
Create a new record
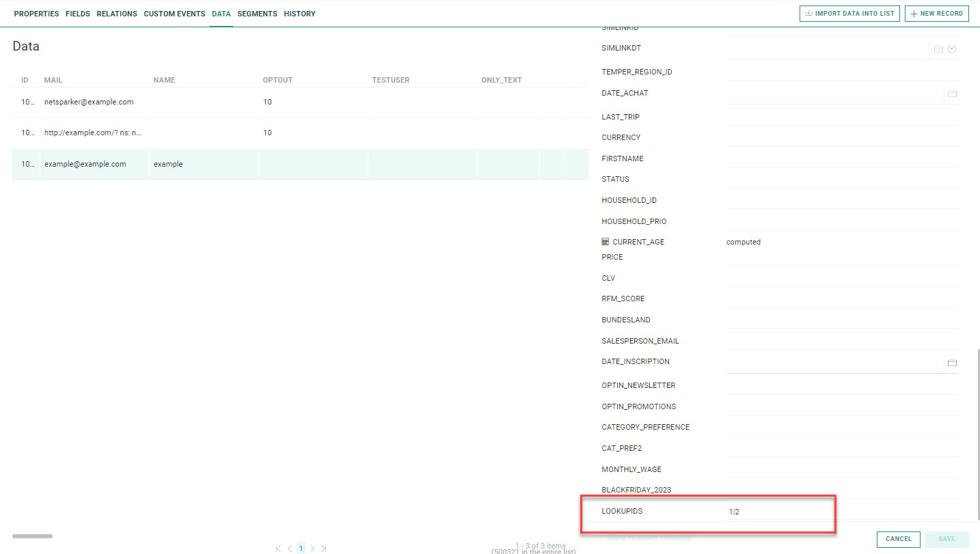click(x=936, y=14)
